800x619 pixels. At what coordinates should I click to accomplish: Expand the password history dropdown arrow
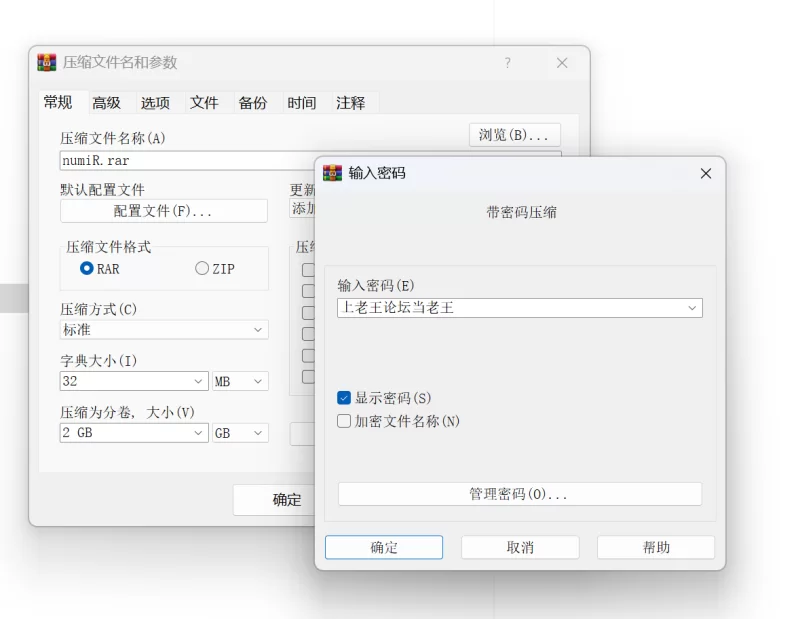(692, 308)
